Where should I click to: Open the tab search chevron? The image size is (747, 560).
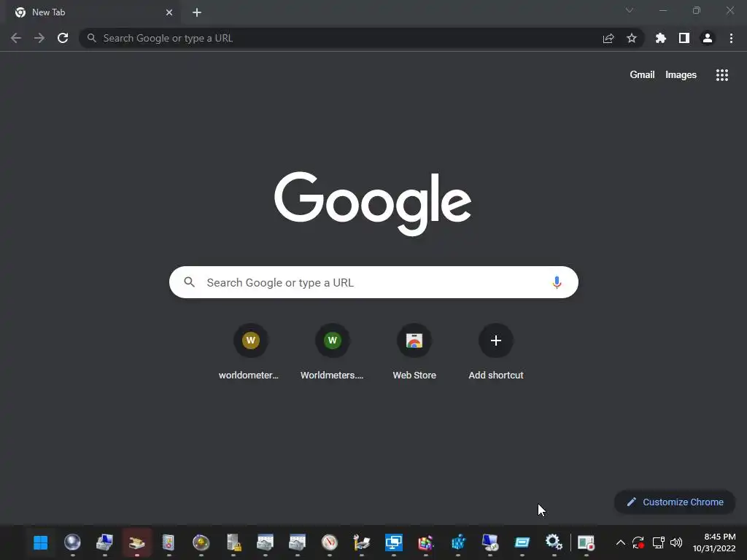click(630, 10)
